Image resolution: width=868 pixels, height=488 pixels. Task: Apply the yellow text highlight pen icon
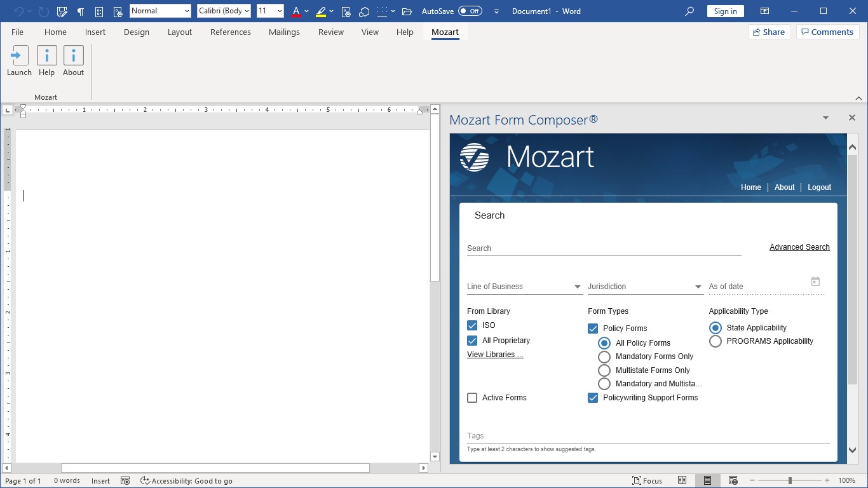point(321,11)
